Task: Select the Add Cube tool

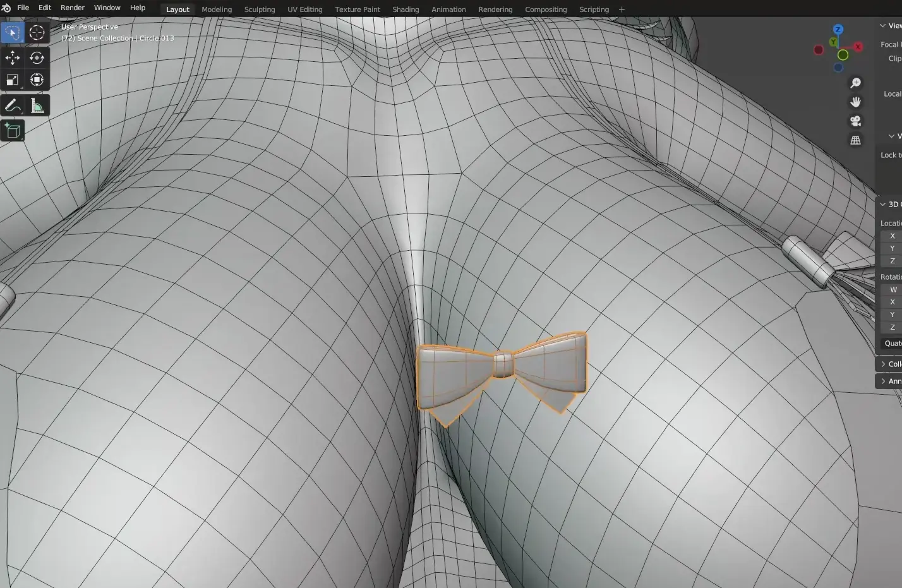Action: tap(12, 131)
